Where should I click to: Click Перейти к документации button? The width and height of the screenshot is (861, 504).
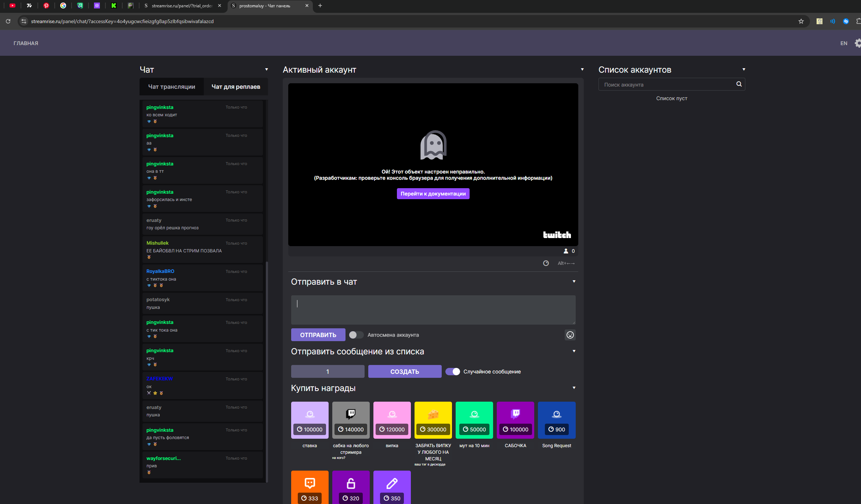pos(433,194)
